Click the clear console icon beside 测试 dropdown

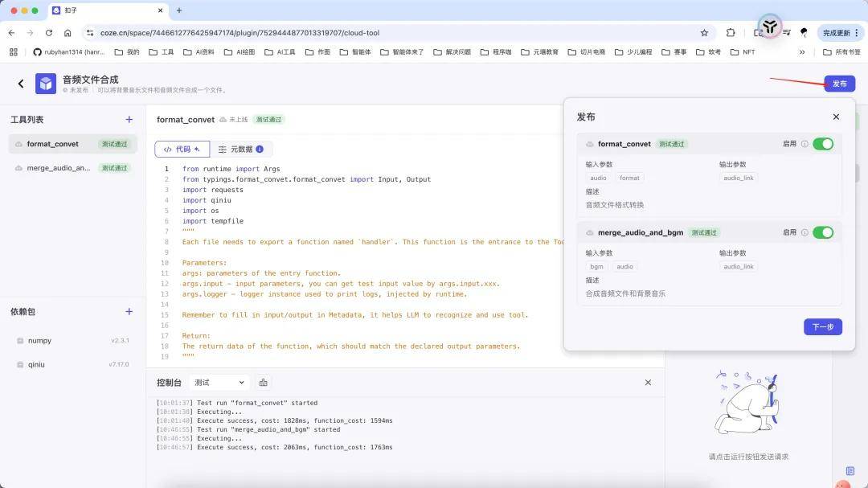pos(264,383)
